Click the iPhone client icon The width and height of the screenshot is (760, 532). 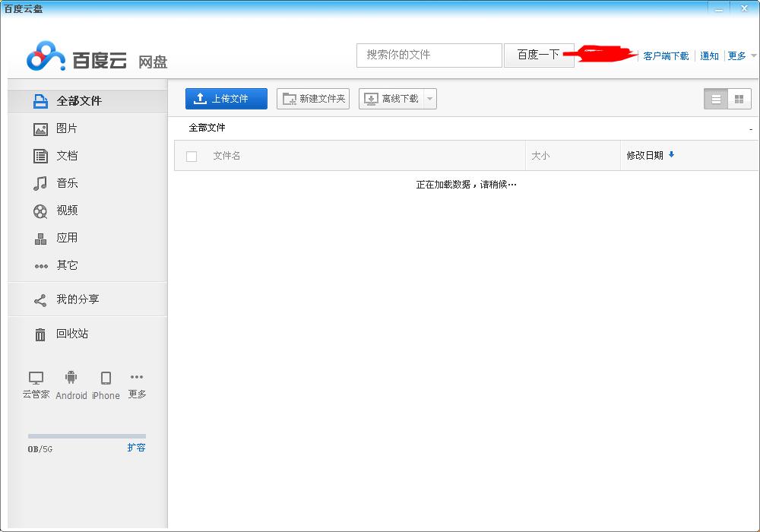coord(106,385)
